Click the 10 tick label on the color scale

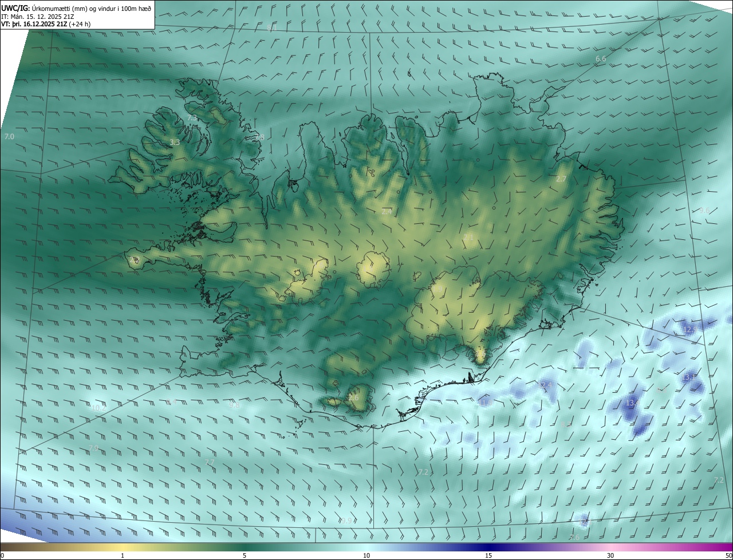tap(366, 555)
